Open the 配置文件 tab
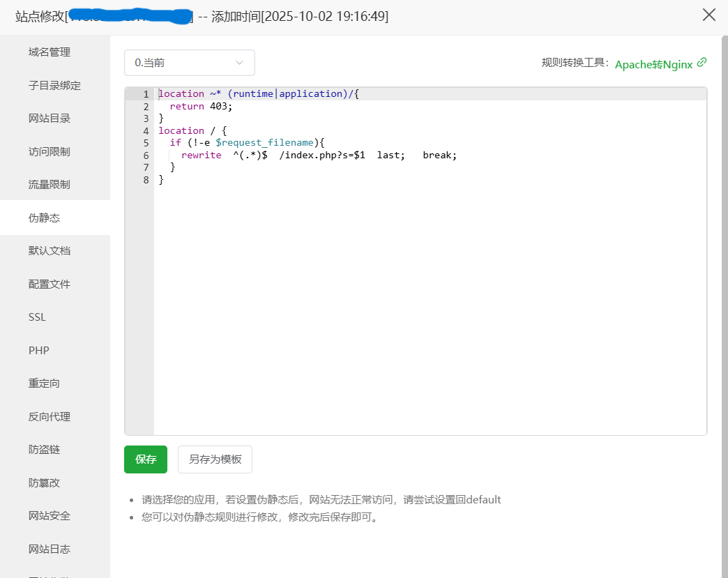 50,284
